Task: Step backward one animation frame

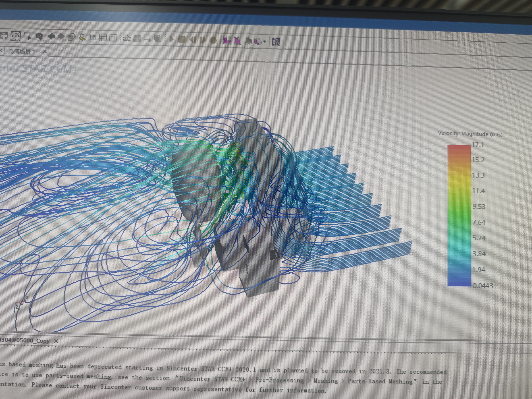Action: [x=193, y=40]
